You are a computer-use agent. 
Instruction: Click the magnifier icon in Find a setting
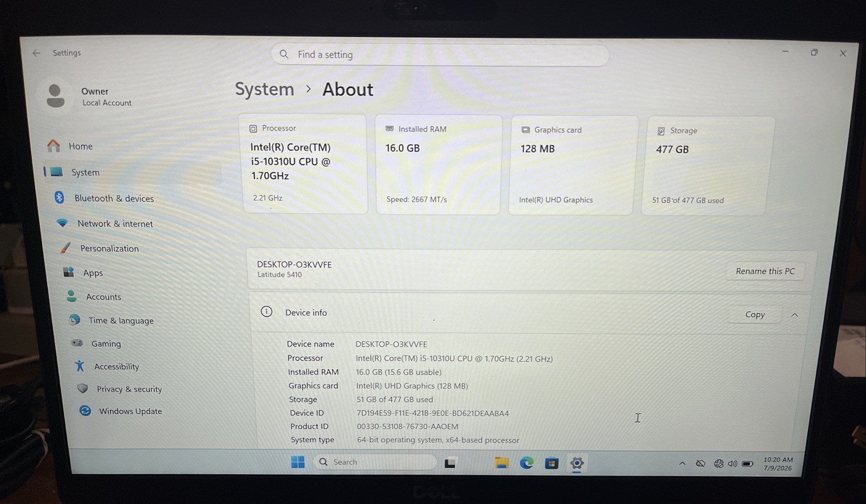click(284, 54)
